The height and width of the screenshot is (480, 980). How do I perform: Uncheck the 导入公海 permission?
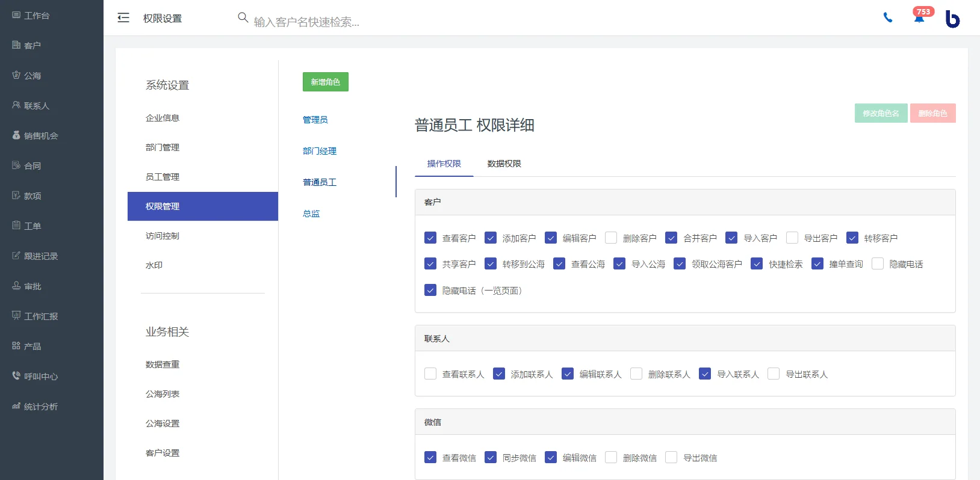pos(619,263)
